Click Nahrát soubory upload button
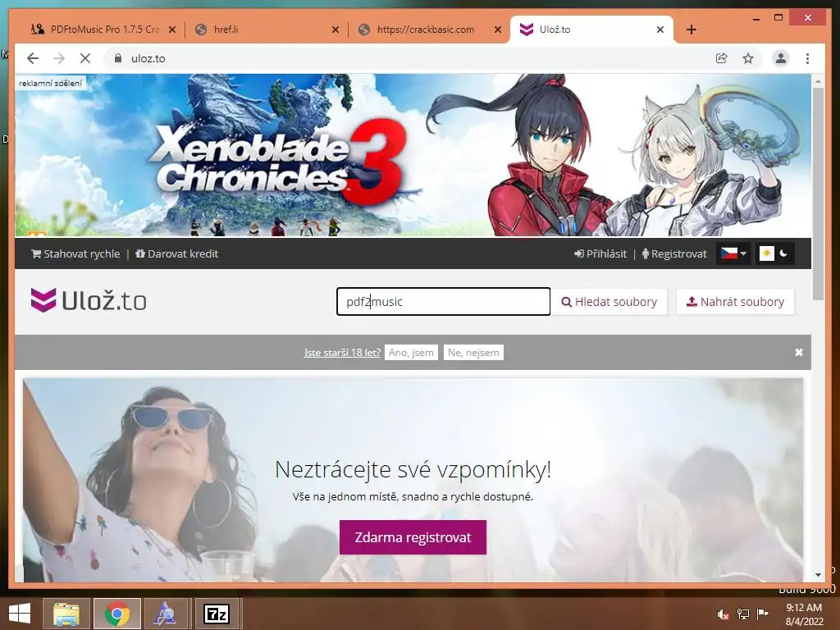 (735, 302)
